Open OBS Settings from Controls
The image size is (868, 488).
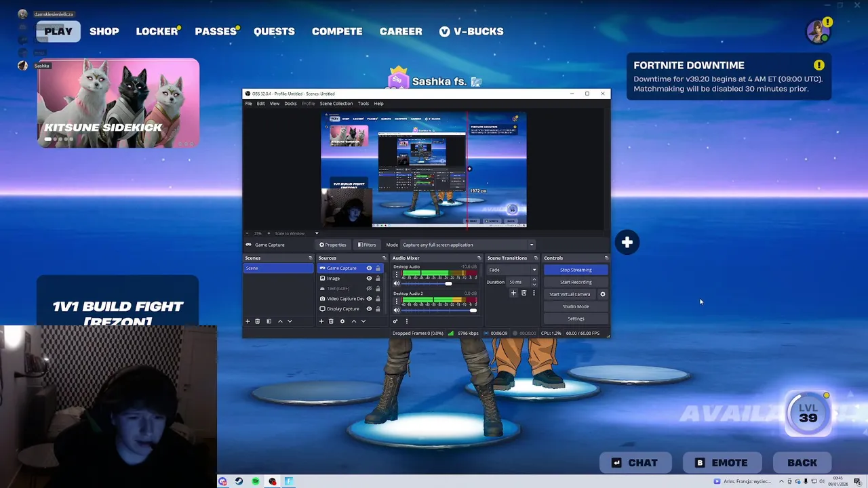[576, 319]
